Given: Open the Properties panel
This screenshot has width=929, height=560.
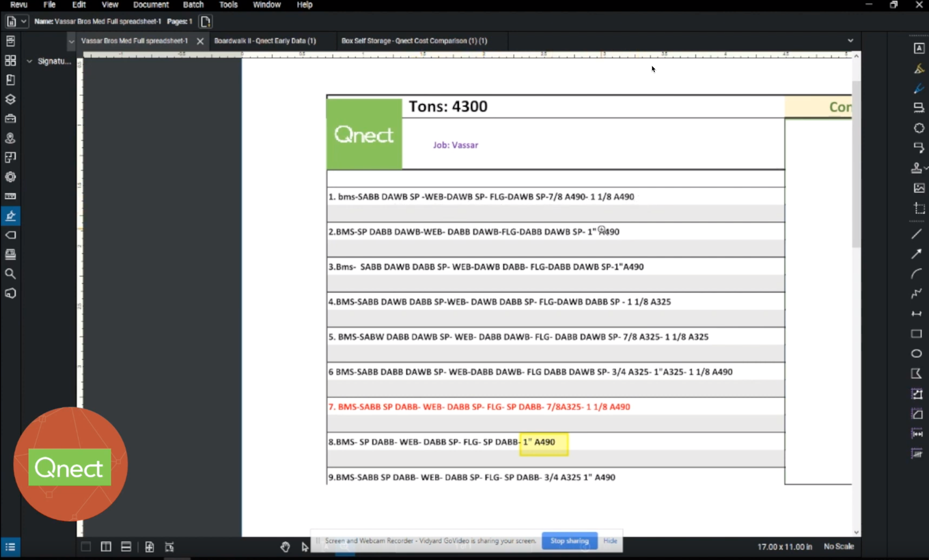Looking at the screenshot, I should pos(11,177).
